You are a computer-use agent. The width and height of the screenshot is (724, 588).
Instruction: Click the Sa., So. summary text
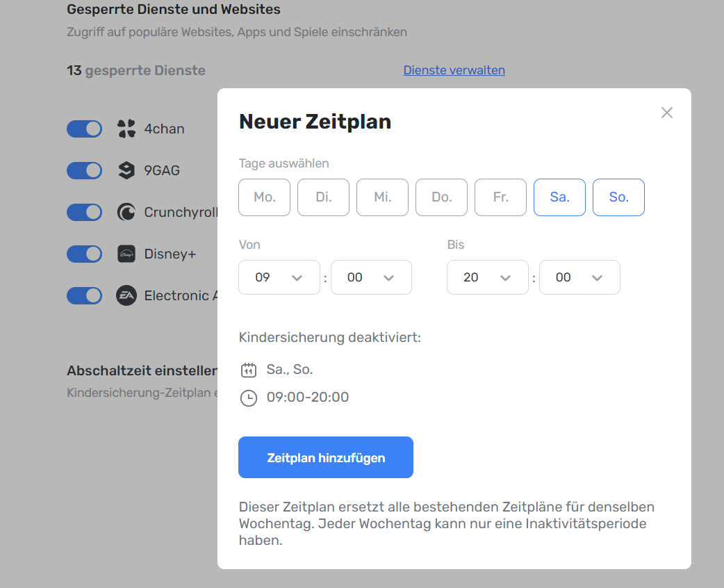[x=290, y=370]
